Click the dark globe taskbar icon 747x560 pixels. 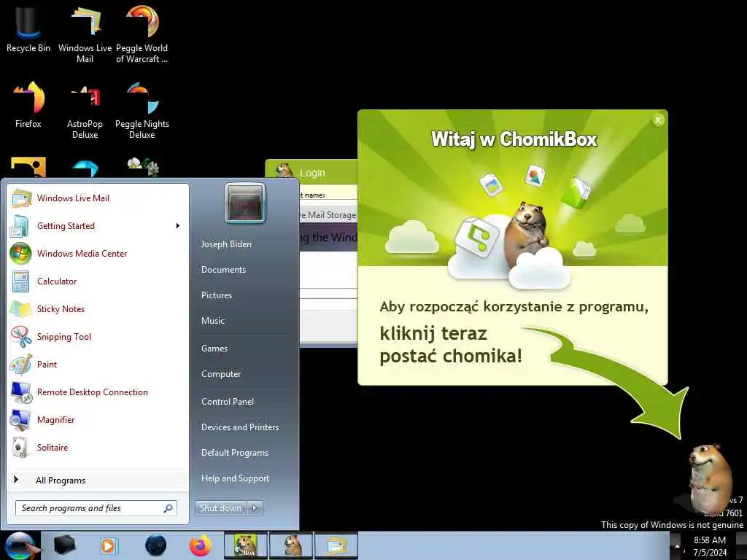coord(156,545)
